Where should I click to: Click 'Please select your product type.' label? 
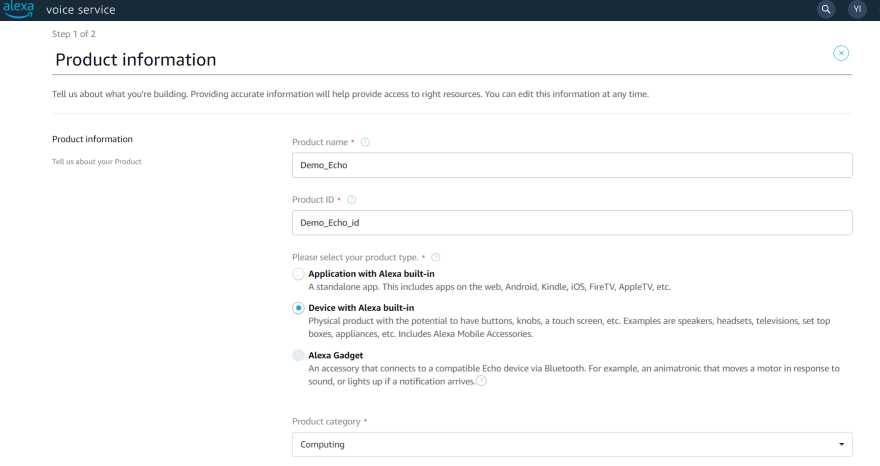pyautogui.click(x=355, y=257)
